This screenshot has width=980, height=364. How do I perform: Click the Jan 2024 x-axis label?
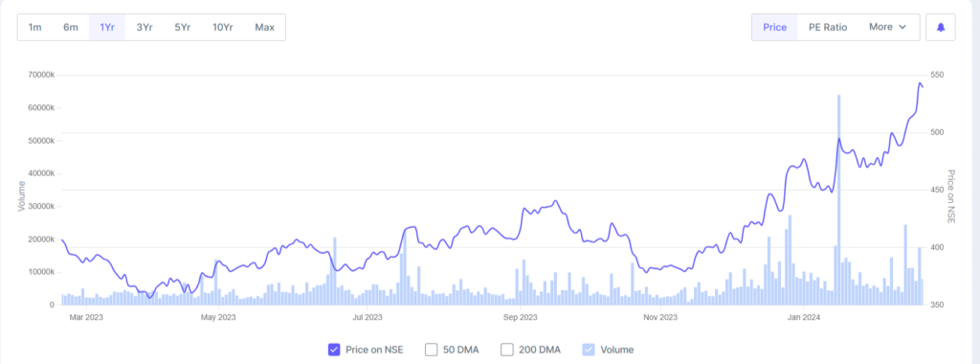point(804,317)
